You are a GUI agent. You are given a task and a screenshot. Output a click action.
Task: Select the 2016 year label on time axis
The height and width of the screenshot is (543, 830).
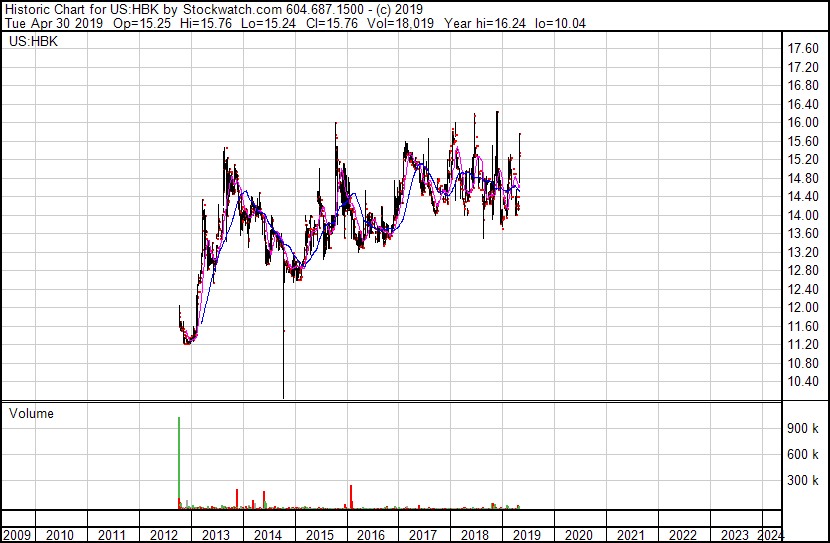coord(371,535)
